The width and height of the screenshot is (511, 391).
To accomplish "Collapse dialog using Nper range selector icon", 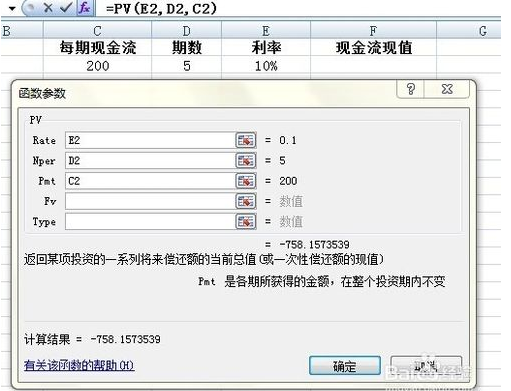I will tap(246, 161).
